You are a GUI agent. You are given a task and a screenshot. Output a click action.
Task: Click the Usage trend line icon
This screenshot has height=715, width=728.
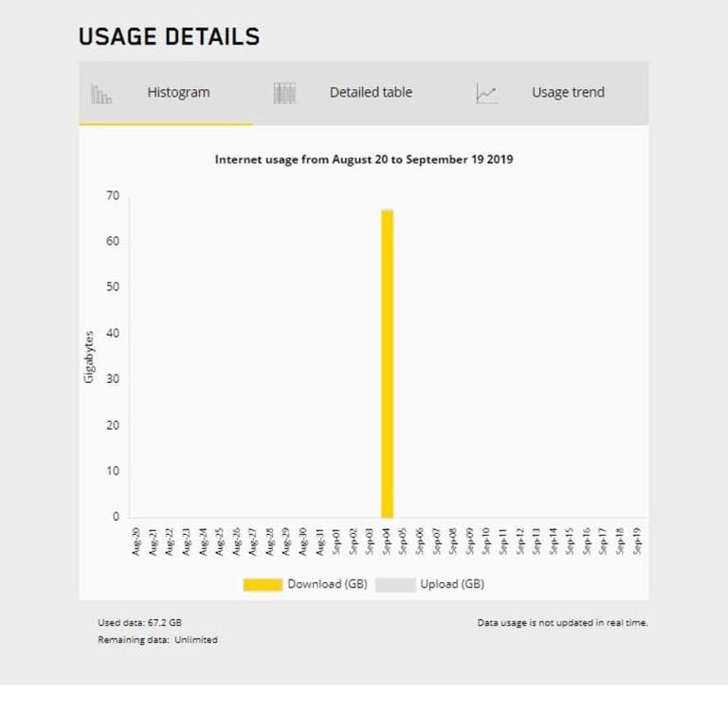point(486,93)
